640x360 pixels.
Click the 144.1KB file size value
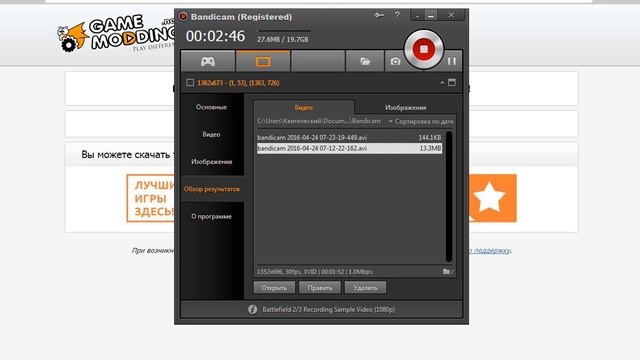click(x=430, y=138)
